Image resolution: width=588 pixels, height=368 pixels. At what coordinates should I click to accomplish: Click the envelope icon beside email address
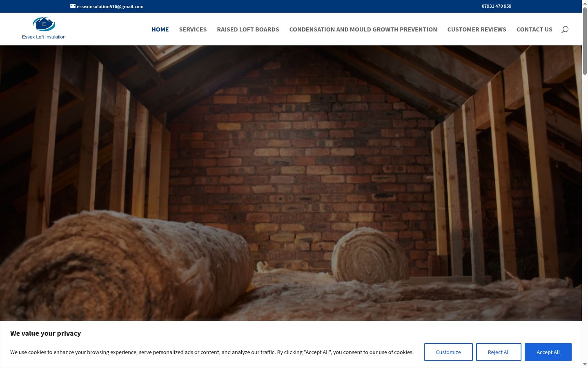point(73,6)
